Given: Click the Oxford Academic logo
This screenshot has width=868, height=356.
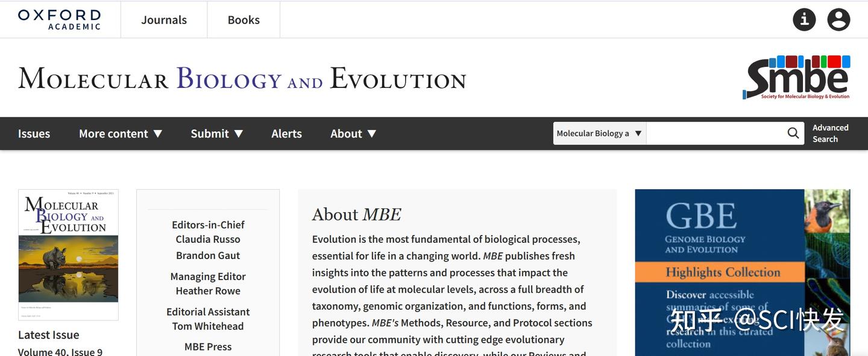Looking at the screenshot, I should [58, 19].
